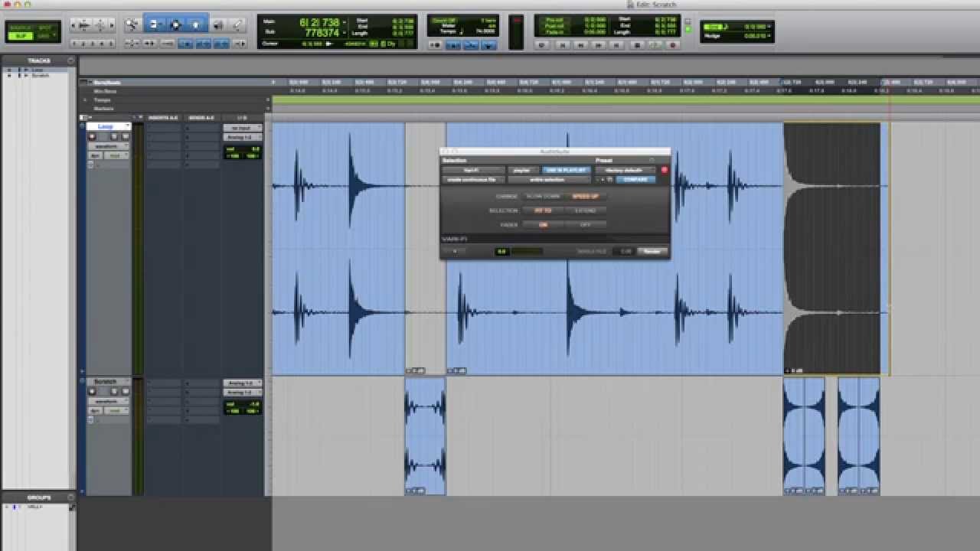980x551 pixels.
Task: Toggle record enable on the Scratch track
Action: (92, 392)
